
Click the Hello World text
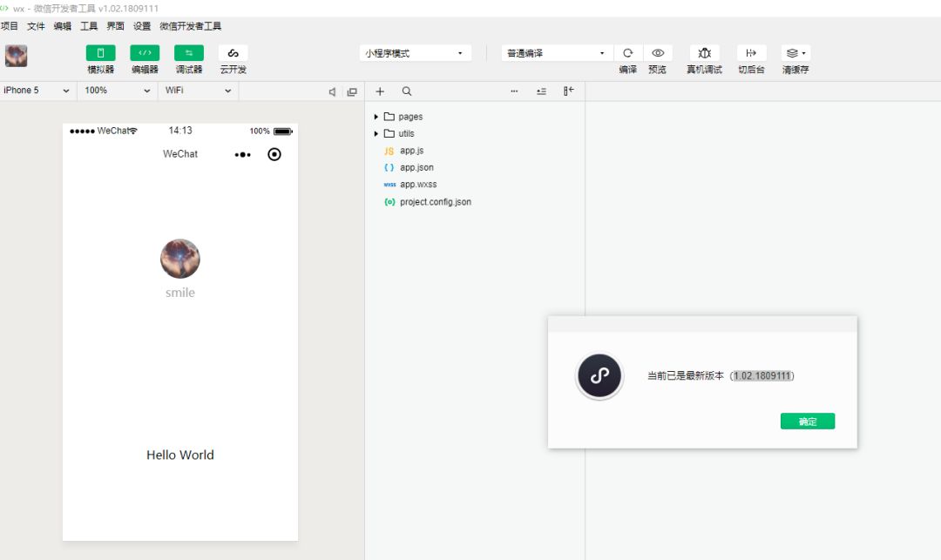click(180, 455)
